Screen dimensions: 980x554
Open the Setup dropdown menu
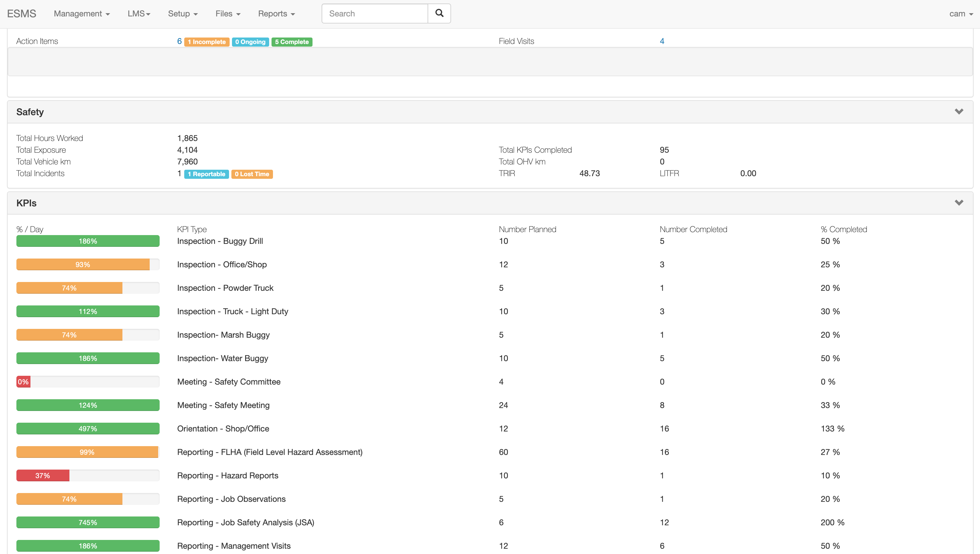(182, 14)
